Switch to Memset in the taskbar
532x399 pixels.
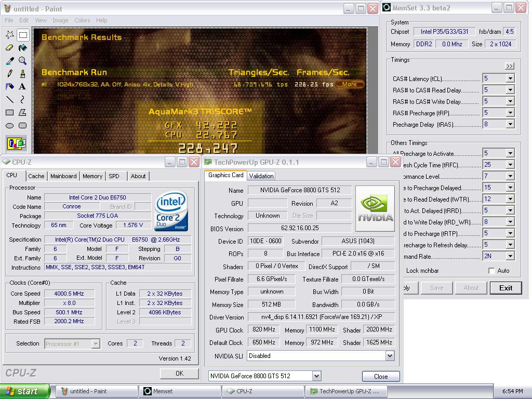pos(180,391)
